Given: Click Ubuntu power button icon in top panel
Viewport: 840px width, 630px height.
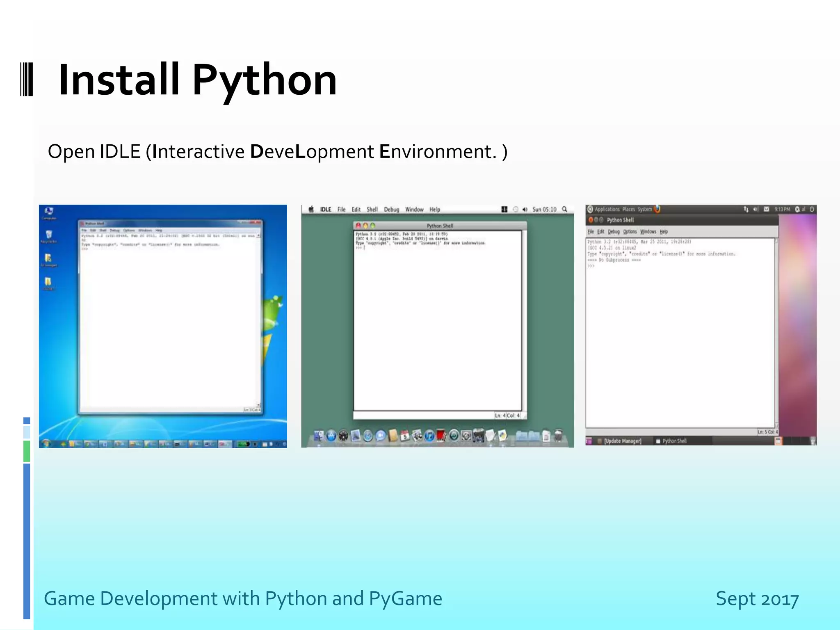Looking at the screenshot, I should pyautogui.click(x=812, y=209).
